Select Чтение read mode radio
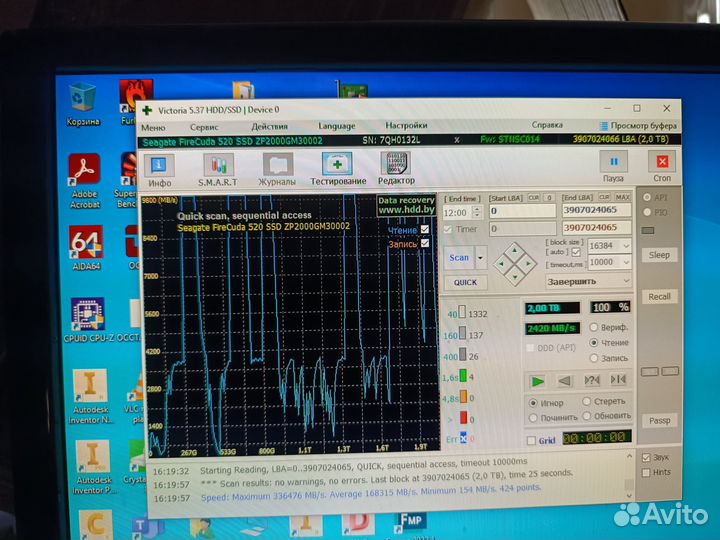Viewport: 720px width, 540px height. (x=593, y=343)
